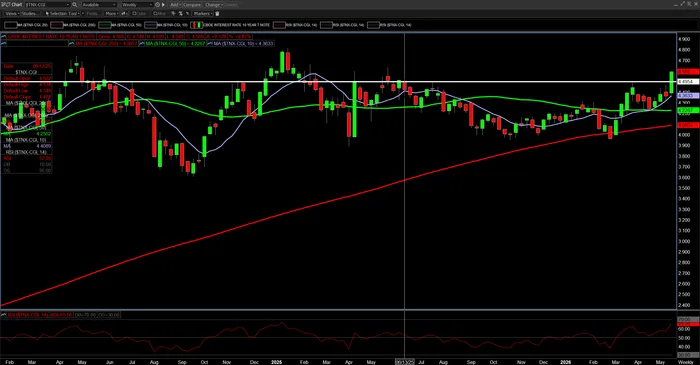The image size is (700, 365).
Task: Click study icon before green MA 50 label
Action: [142, 43]
